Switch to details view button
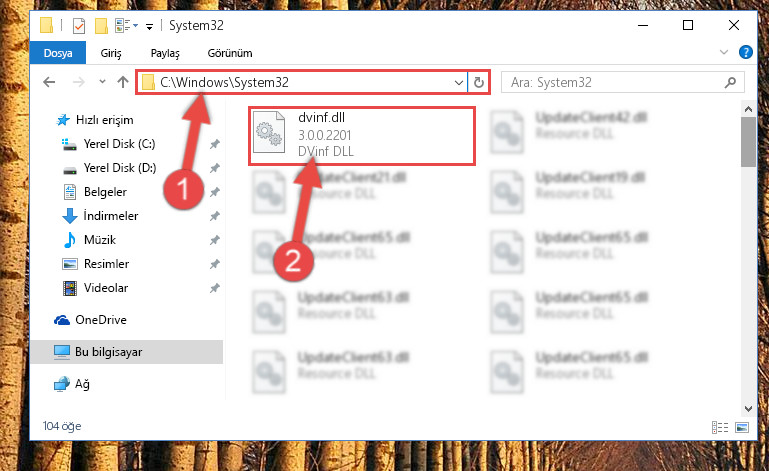 (x=719, y=427)
